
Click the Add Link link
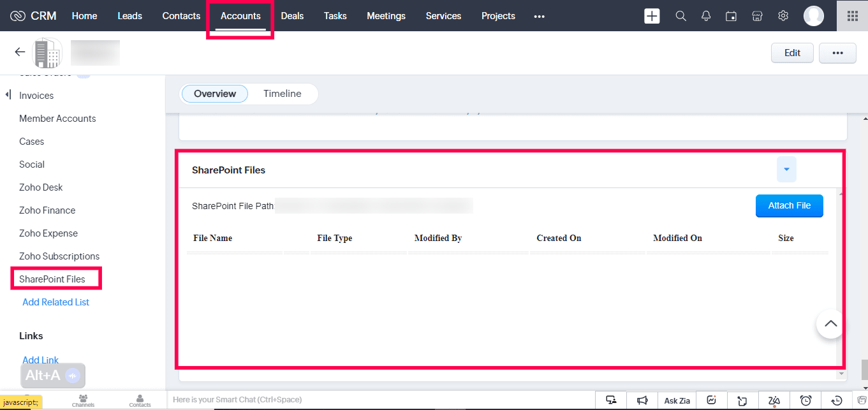pos(41,360)
